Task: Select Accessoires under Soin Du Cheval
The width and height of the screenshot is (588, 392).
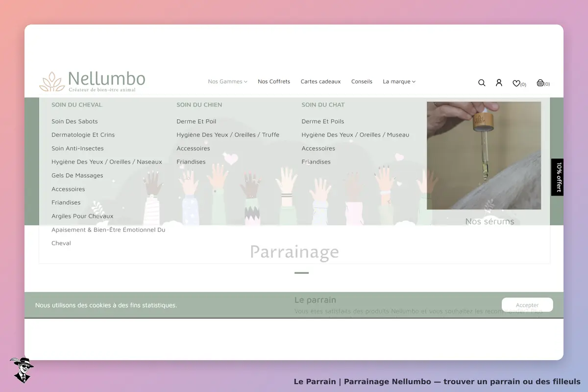Action: [x=68, y=189]
